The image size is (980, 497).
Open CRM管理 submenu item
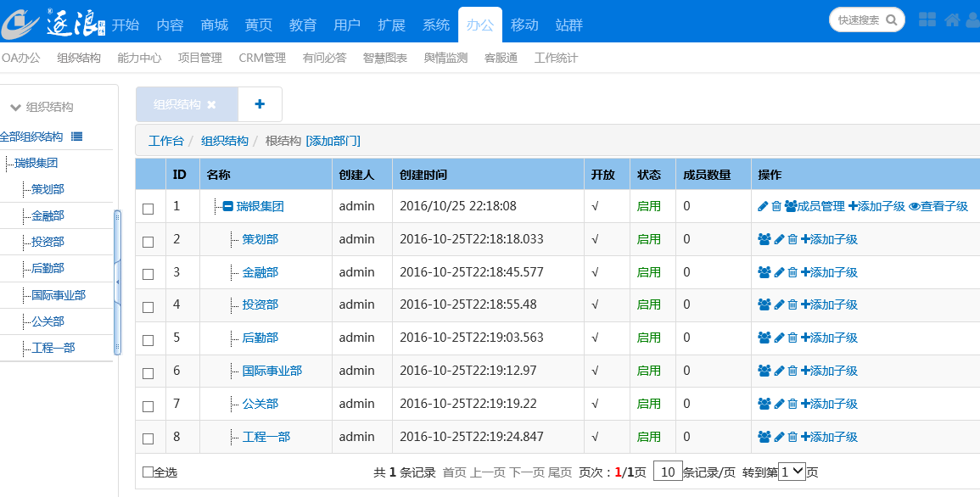262,58
